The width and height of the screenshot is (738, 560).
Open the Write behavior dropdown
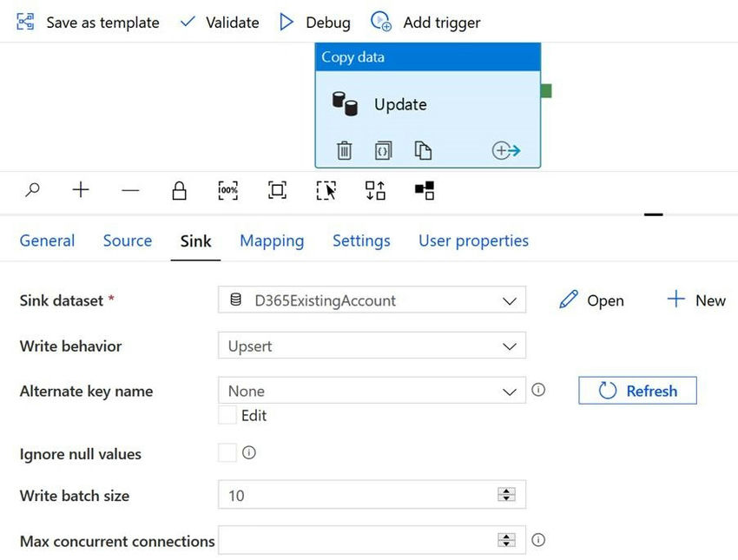point(509,346)
